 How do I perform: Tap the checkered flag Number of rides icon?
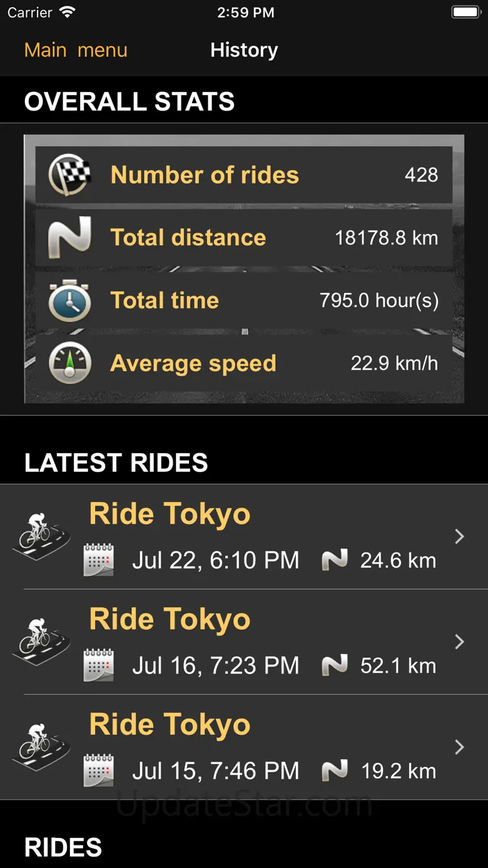tap(70, 175)
